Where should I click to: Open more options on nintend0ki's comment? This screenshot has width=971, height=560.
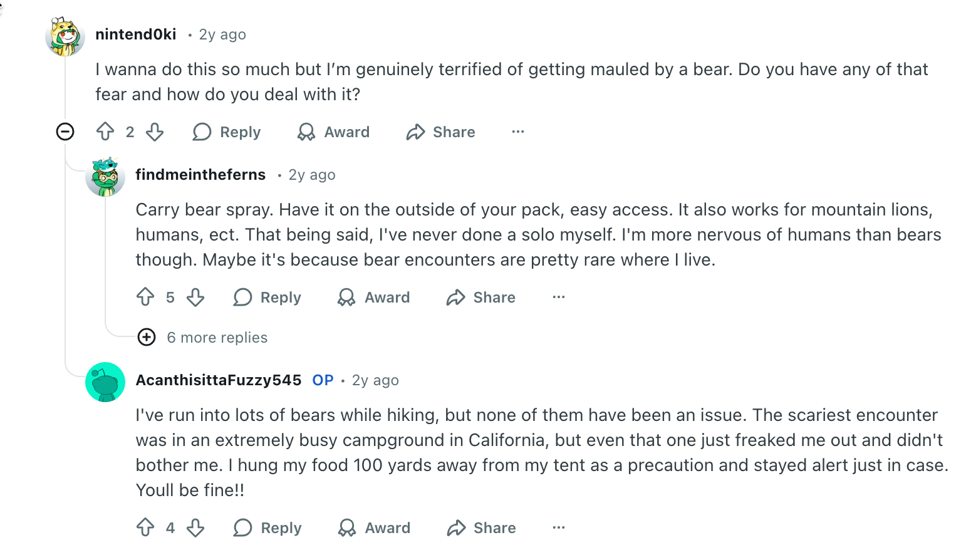518,132
